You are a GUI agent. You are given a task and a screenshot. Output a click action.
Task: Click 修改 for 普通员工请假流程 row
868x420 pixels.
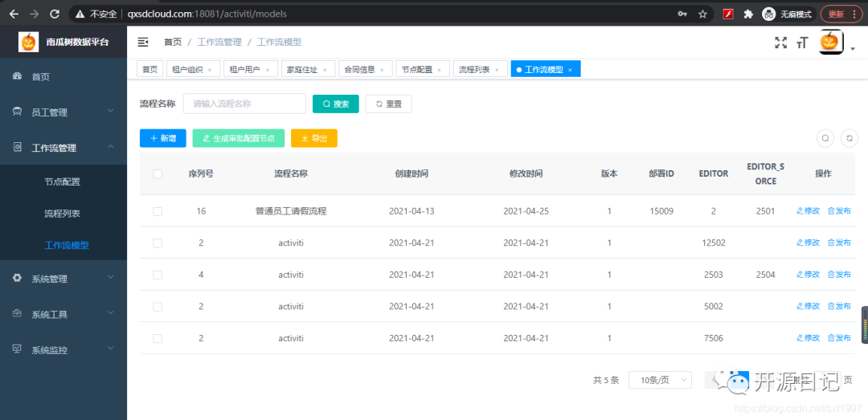click(808, 211)
